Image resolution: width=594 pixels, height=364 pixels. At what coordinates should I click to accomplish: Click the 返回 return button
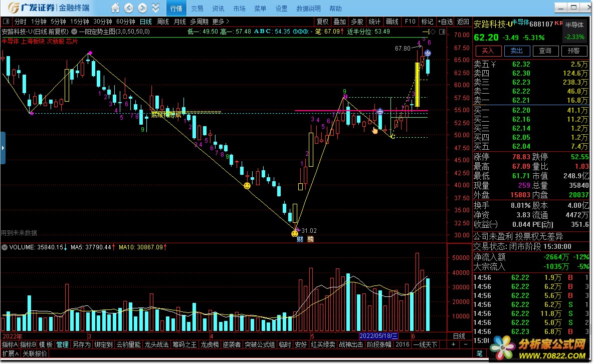click(463, 22)
